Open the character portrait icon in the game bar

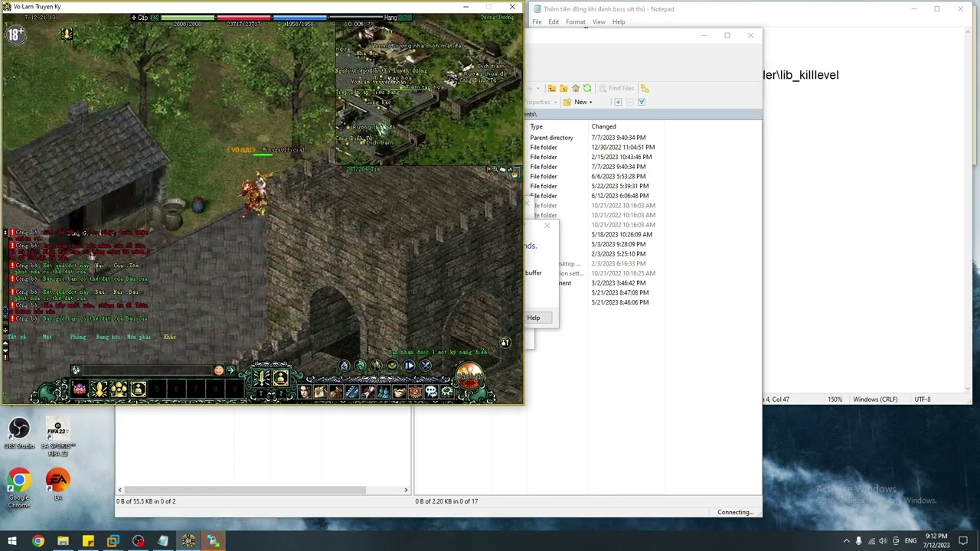[x=305, y=392]
